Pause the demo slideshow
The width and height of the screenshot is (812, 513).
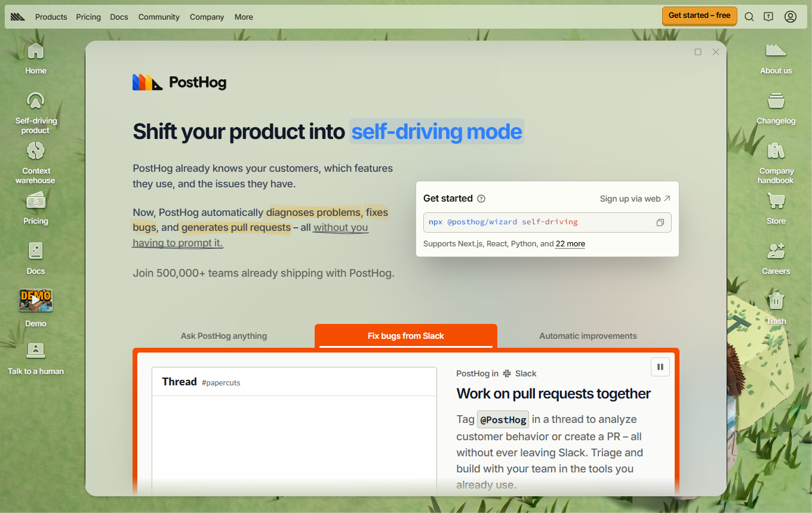(660, 367)
